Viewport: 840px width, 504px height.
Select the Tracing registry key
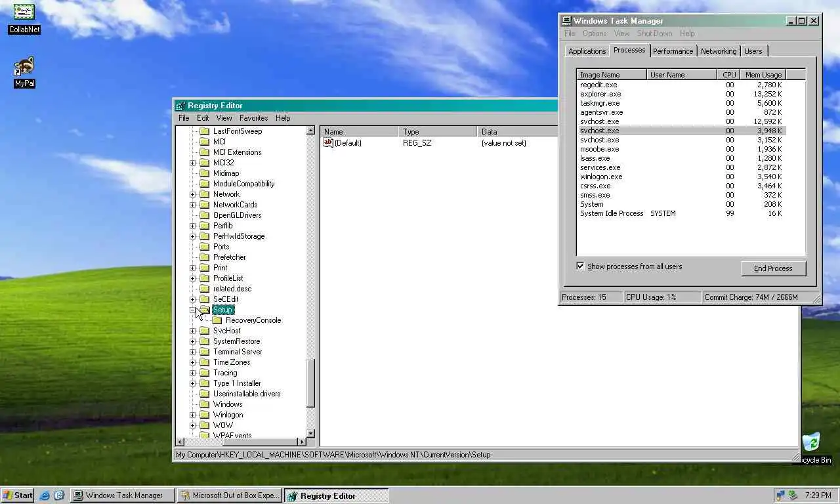(x=225, y=373)
